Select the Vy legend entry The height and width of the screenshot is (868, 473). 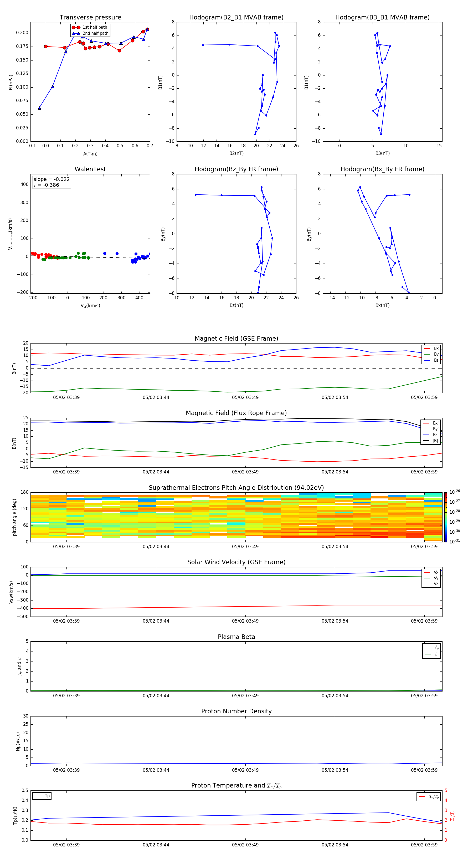[x=431, y=578]
